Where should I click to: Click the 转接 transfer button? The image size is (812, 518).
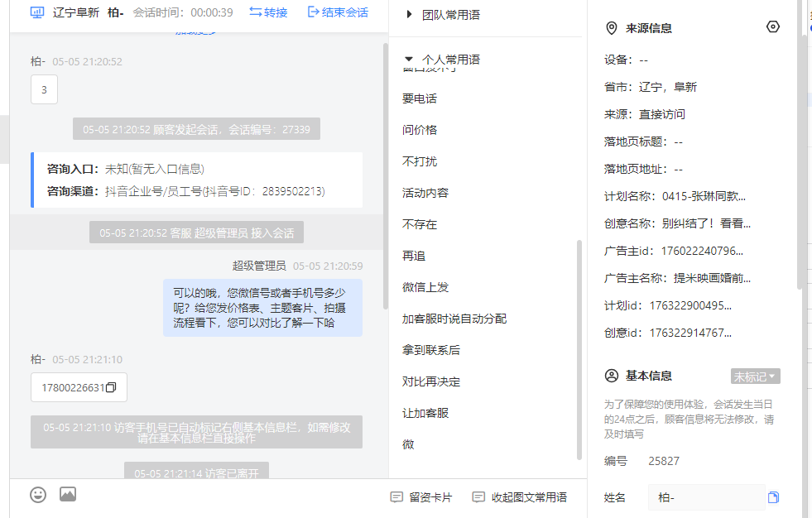(x=268, y=12)
